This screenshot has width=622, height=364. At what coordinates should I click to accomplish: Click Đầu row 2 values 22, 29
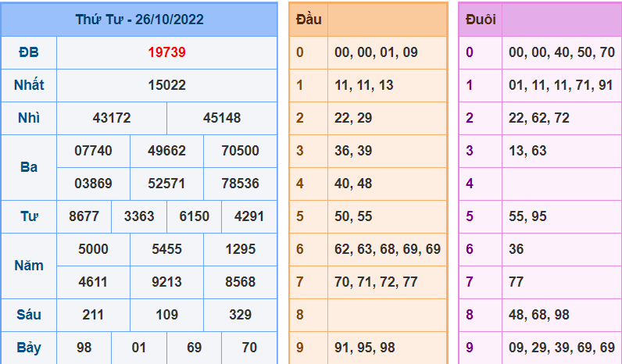click(353, 118)
